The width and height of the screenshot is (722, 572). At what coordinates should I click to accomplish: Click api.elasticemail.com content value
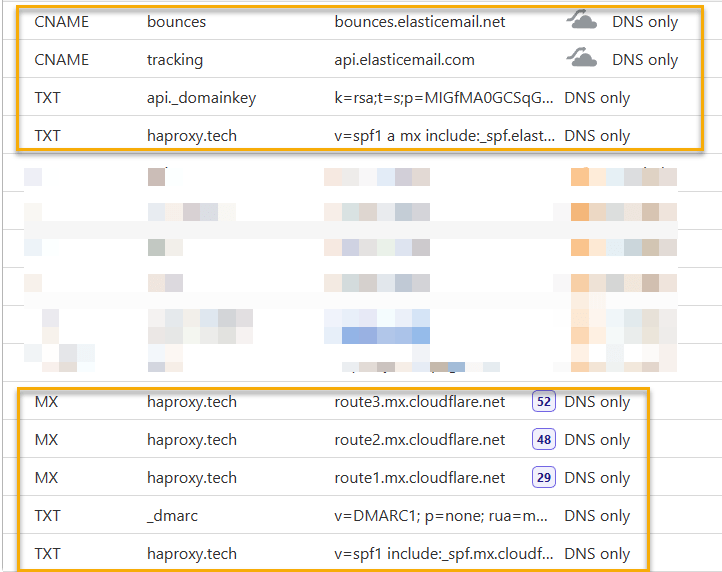click(x=404, y=60)
